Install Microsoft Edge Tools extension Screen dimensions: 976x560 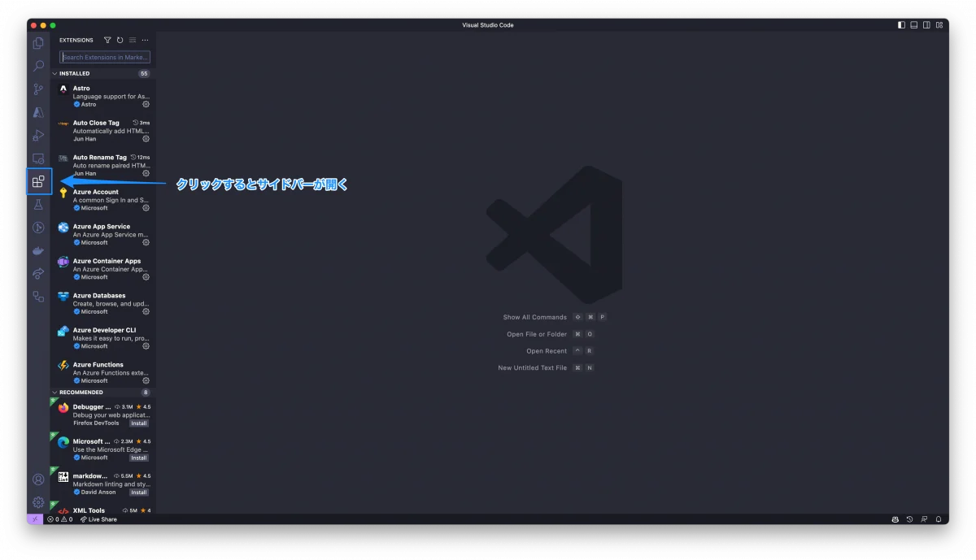pyautogui.click(x=139, y=458)
